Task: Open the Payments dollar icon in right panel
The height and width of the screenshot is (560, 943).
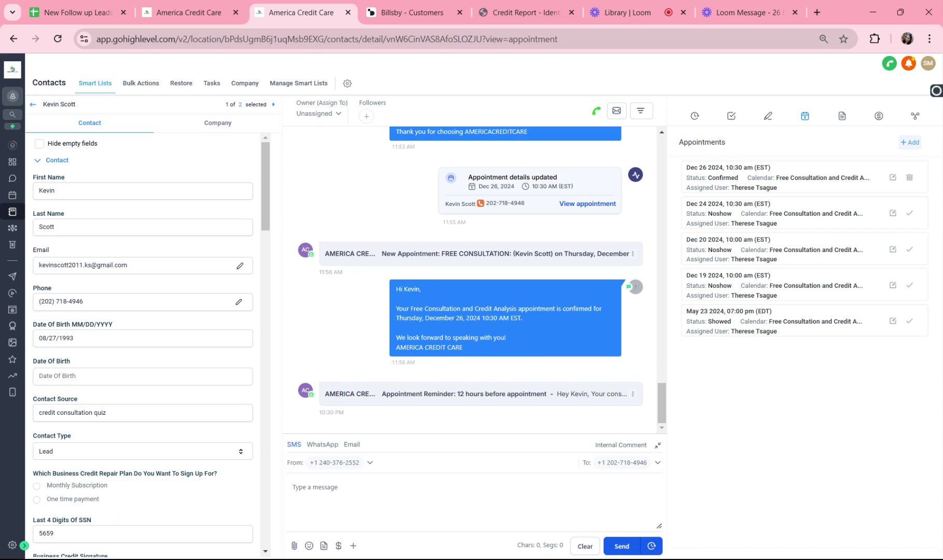Action: pos(879,116)
